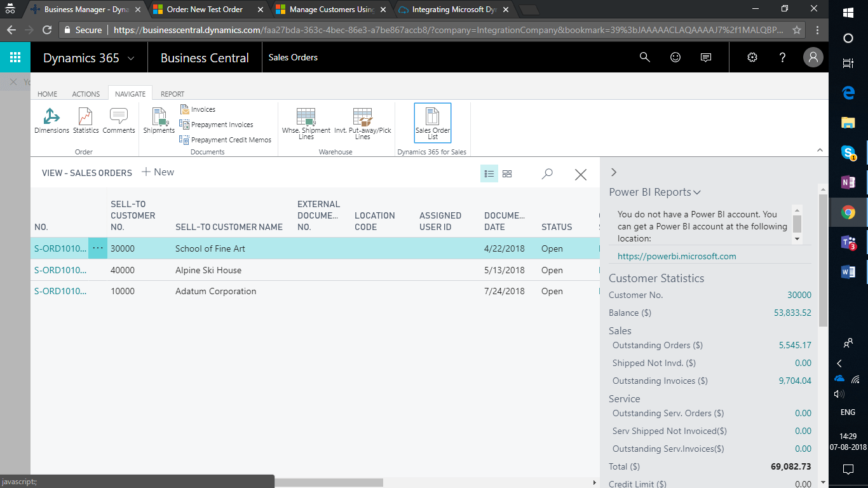Open the powerbi.microsoft.com link
The height and width of the screenshot is (488, 868).
[x=677, y=256]
